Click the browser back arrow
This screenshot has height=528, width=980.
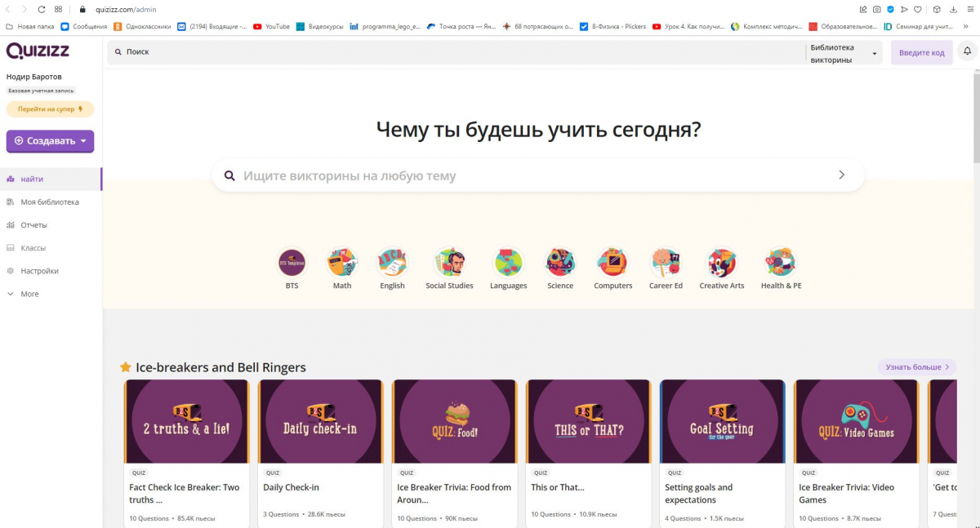[x=8, y=9]
